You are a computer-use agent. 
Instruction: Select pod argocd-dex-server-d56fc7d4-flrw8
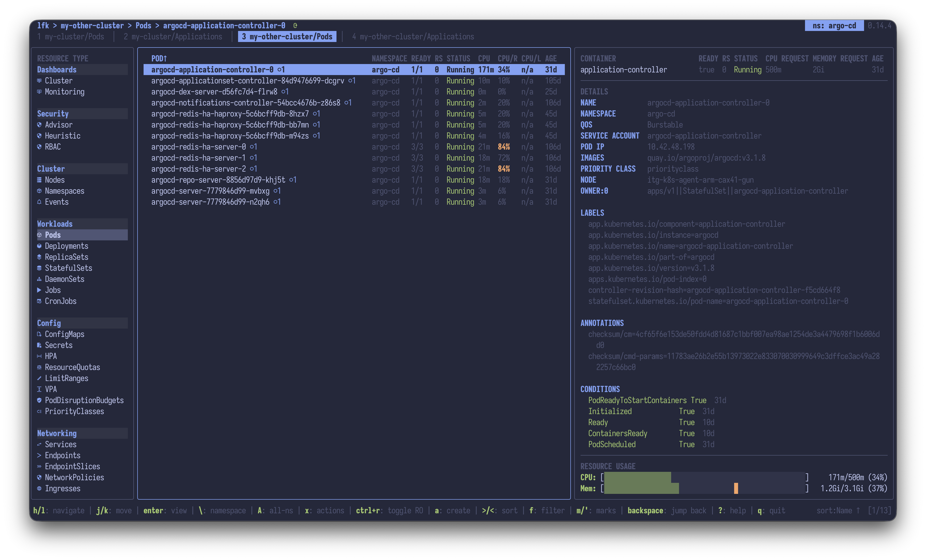354,92
